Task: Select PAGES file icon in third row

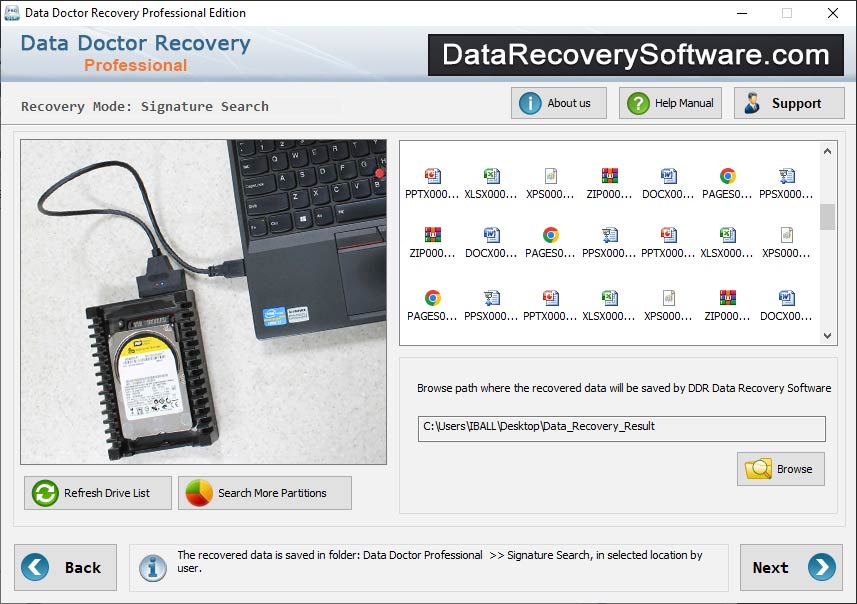Action: coord(432,297)
